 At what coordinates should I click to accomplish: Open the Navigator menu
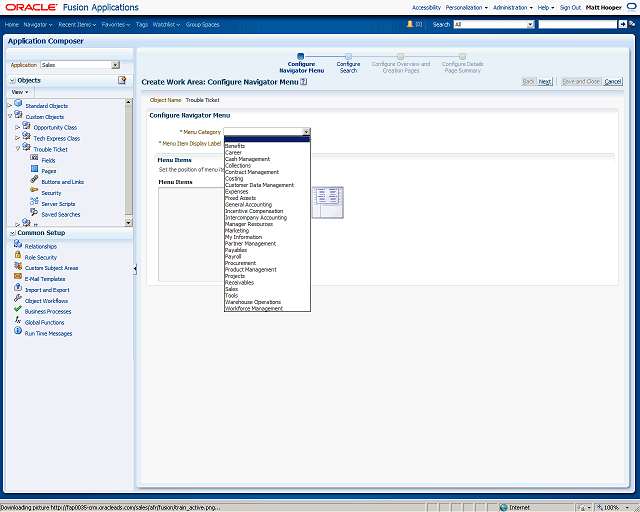[x=38, y=24]
